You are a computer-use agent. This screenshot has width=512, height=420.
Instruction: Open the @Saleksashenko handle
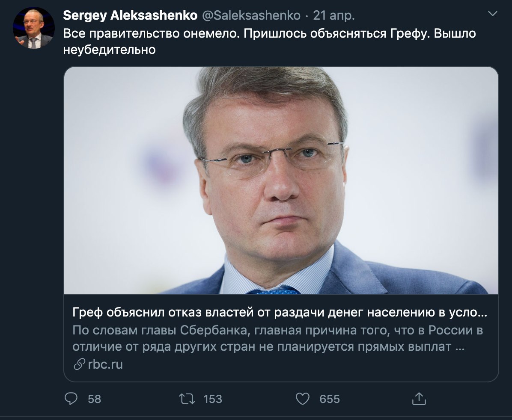point(251,15)
